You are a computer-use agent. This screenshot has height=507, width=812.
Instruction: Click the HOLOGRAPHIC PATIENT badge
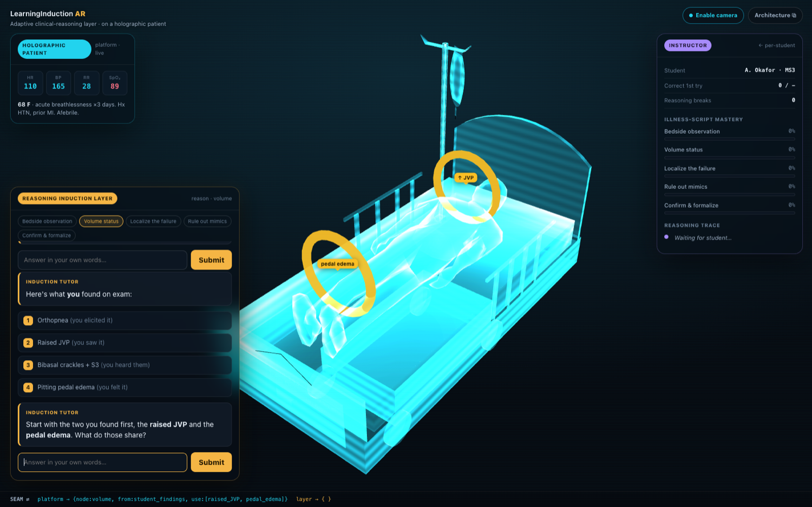pyautogui.click(x=55, y=49)
